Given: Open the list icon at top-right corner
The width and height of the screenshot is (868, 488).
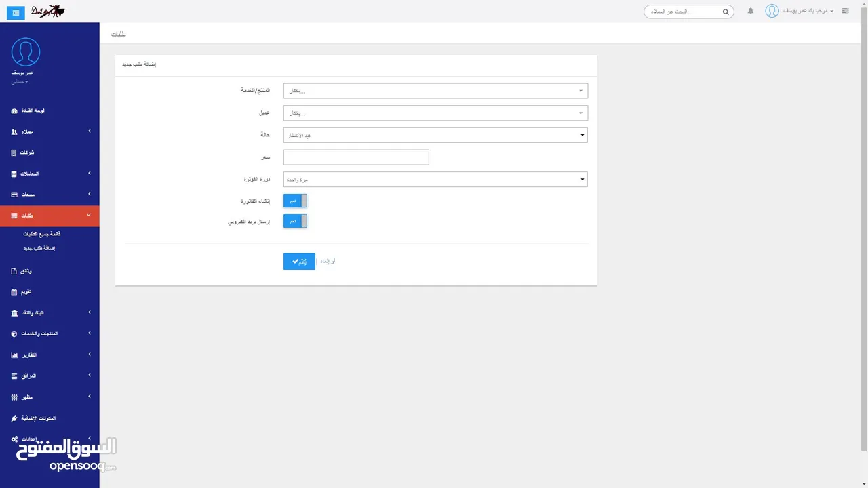Looking at the screenshot, I should 845,12.
